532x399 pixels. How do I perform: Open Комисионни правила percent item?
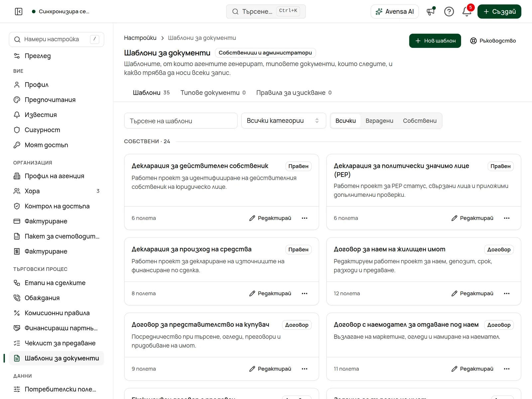pyautogui.click(x=57, y=313)
